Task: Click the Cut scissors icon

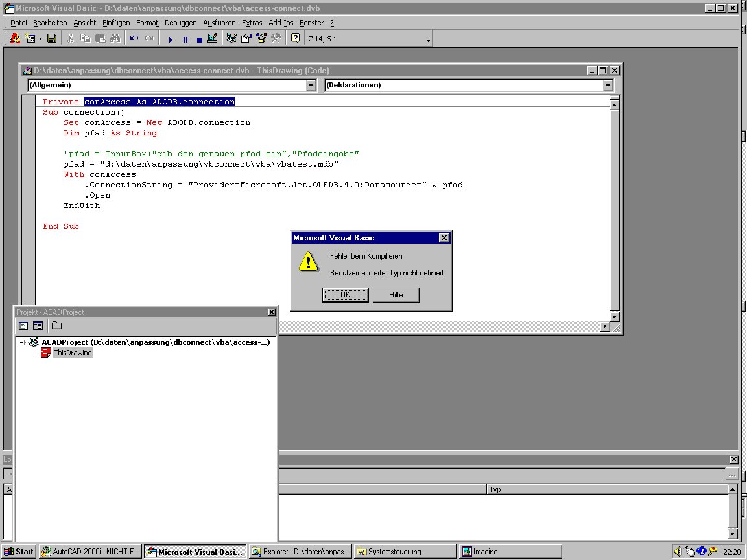Action: pos(71,39)
